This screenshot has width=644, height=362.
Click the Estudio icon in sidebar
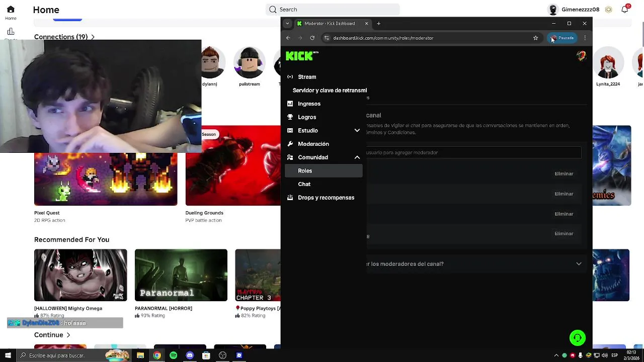290,131
